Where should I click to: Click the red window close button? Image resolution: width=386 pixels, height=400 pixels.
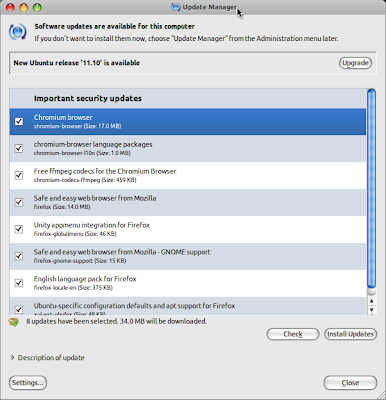(x=10, y=7)
